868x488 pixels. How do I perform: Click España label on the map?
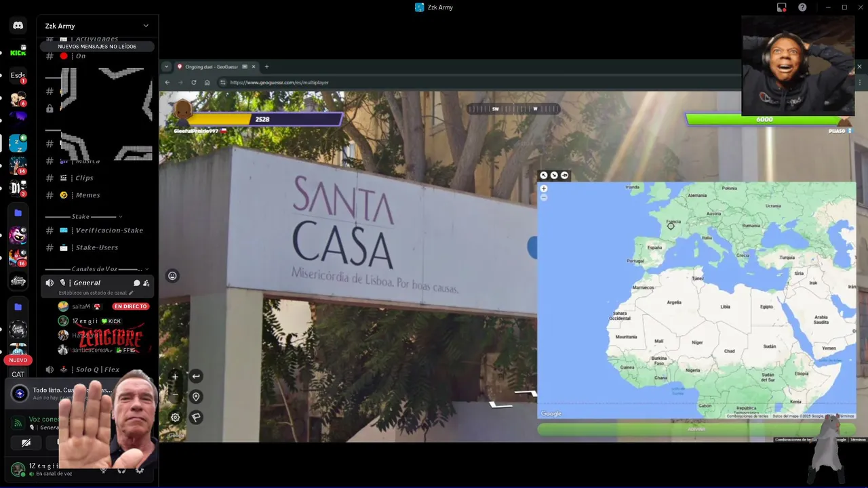pyautogui.click(x=654, y=247)
